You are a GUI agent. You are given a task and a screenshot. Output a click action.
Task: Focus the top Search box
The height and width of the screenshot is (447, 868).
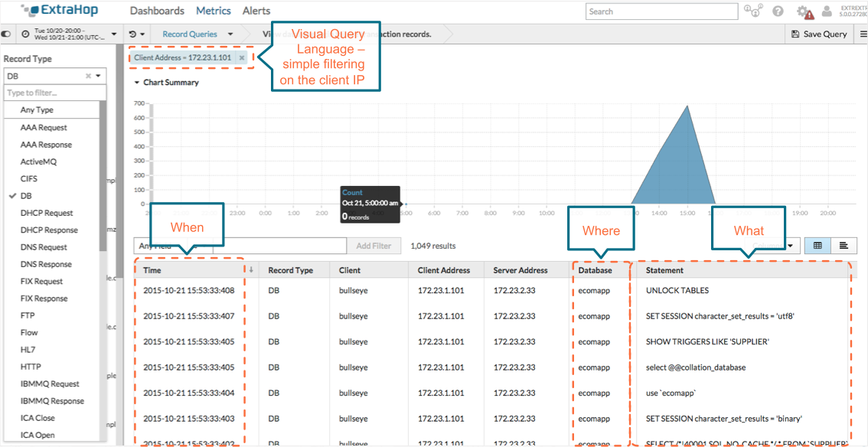click(661, 11)
